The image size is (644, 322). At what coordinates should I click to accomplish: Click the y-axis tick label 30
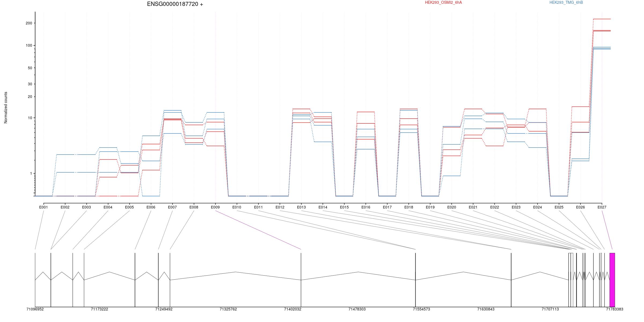(30, 84)
